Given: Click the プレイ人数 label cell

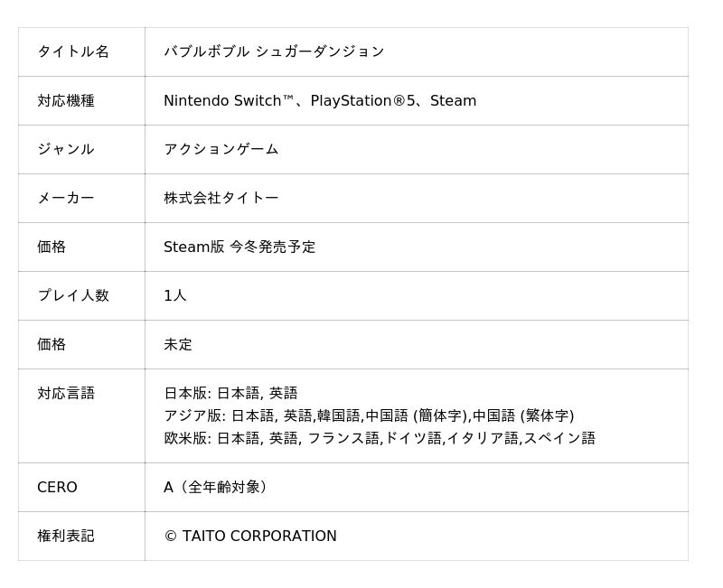Looking at the screenshot, I should (x=73, y=295).
